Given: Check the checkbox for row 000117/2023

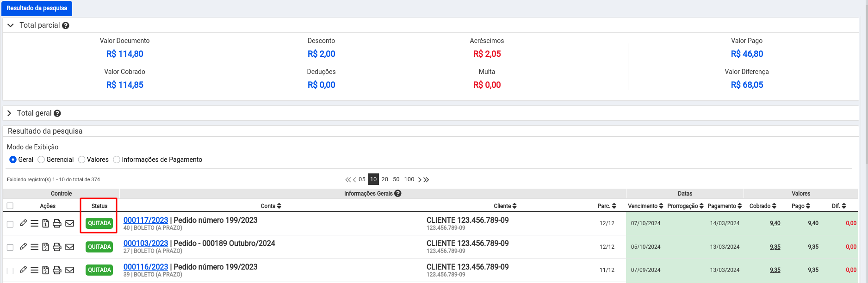Looking at the screenshot, I should 10,224.
